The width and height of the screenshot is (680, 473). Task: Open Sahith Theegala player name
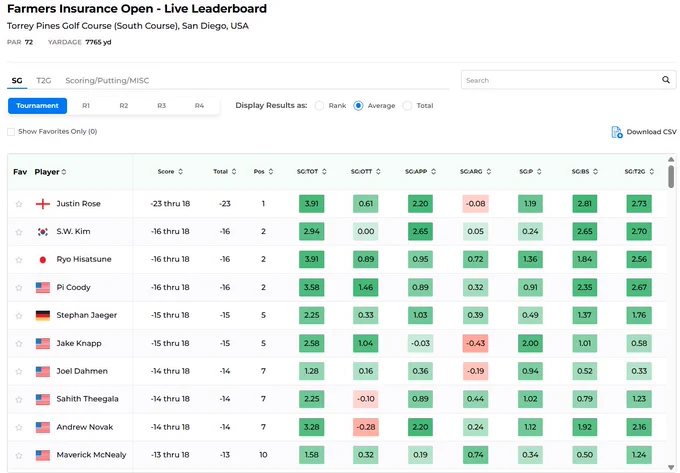pyautogui.click(x=87, y=399)
